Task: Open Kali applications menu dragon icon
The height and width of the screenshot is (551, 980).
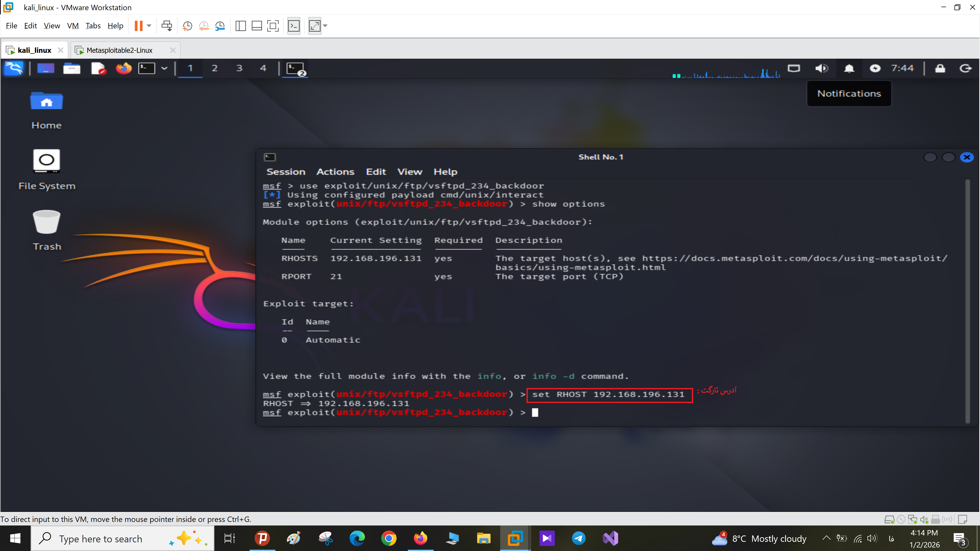Action: (14, 68)
